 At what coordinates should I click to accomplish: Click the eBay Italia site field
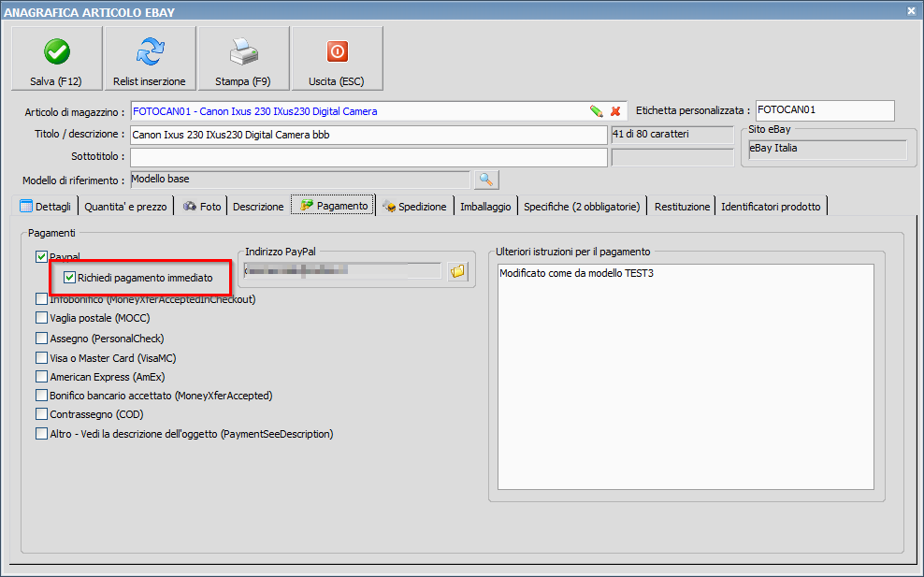(828, 149)
